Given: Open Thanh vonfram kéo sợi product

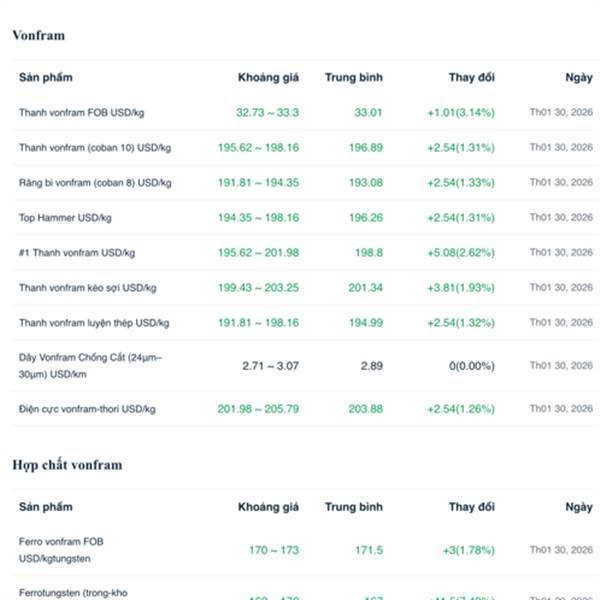Looking at the screenshot, I should pos(87,288).
